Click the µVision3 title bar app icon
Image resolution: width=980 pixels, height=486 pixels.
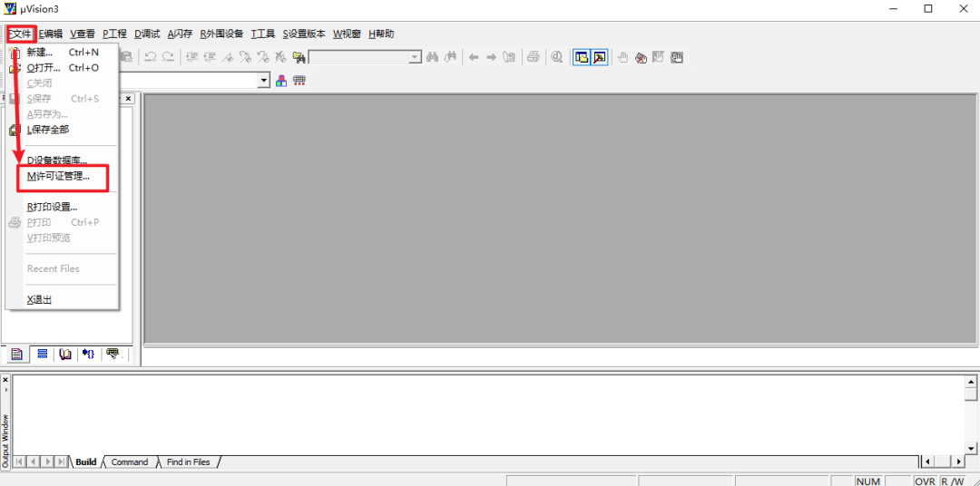(x=9, y=9)
